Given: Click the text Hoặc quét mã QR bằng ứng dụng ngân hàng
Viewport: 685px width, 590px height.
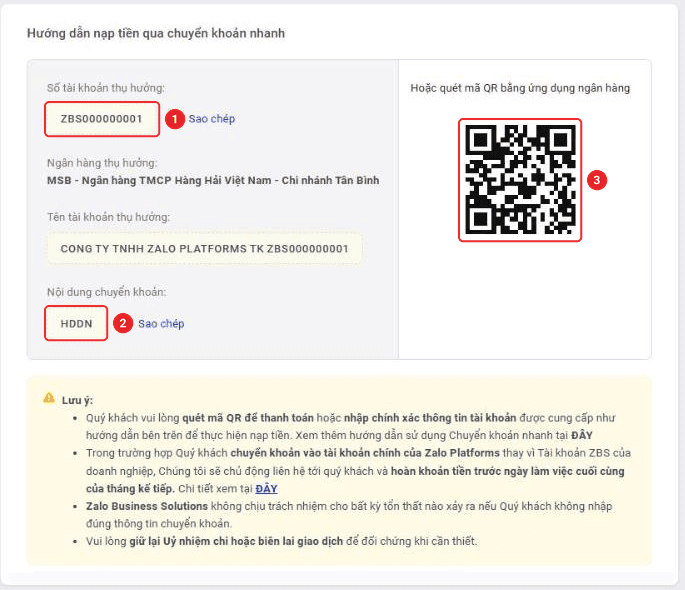Looking at the screenshot, I should [520, 88].
